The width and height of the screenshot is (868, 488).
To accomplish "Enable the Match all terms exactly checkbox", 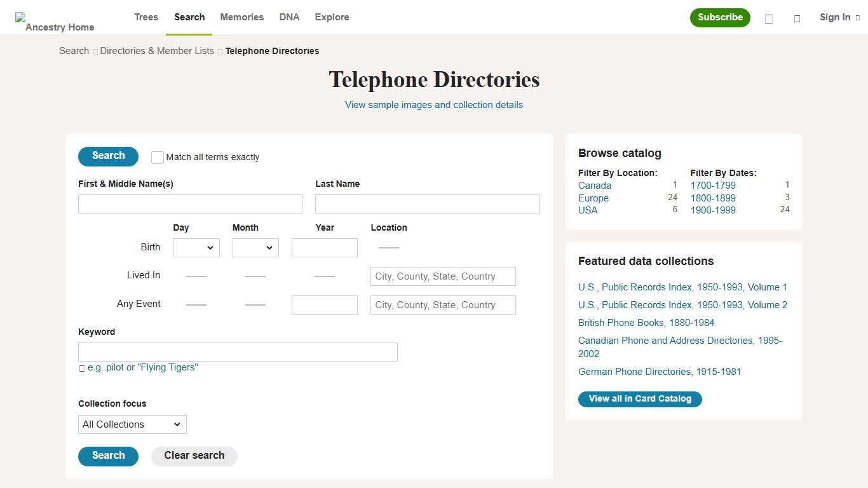I will click(x=157, y=157).
